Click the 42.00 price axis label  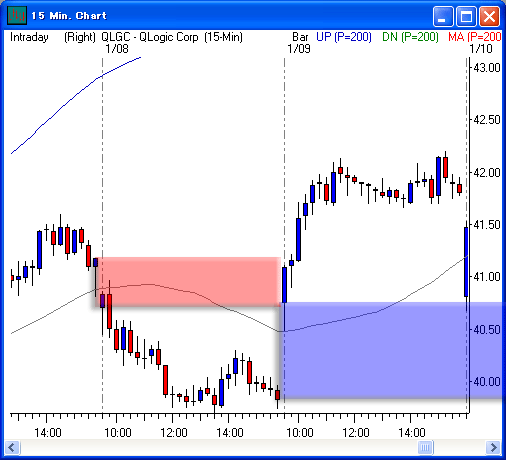(x=487, y=173)
